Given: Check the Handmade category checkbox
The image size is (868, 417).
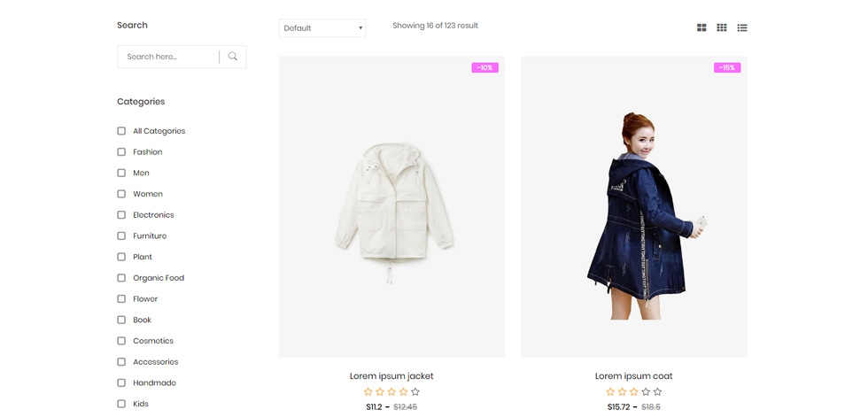Looking at the screenshot, I should pyautogui.click(x=121, y=383).
